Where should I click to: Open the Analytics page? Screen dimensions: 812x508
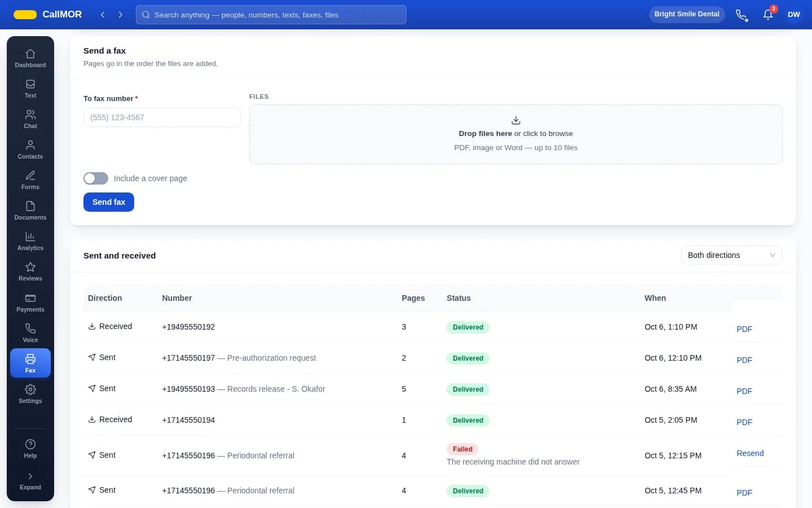pyautogui.click(x=30, y=241)
